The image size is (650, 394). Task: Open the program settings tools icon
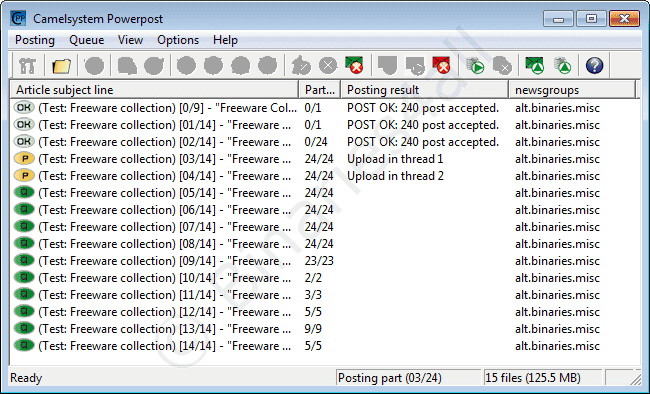(x=28, y=66)
